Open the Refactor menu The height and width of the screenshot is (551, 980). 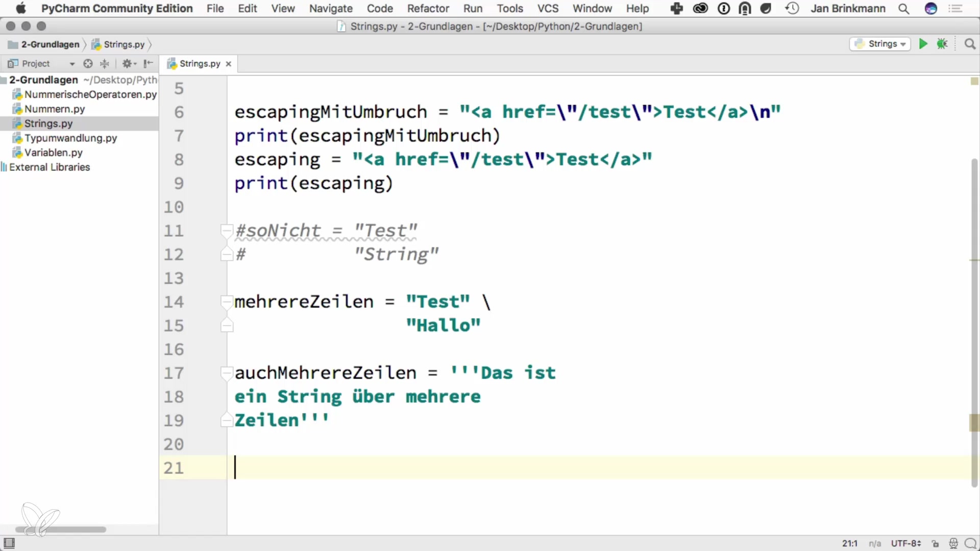[428, 9]
